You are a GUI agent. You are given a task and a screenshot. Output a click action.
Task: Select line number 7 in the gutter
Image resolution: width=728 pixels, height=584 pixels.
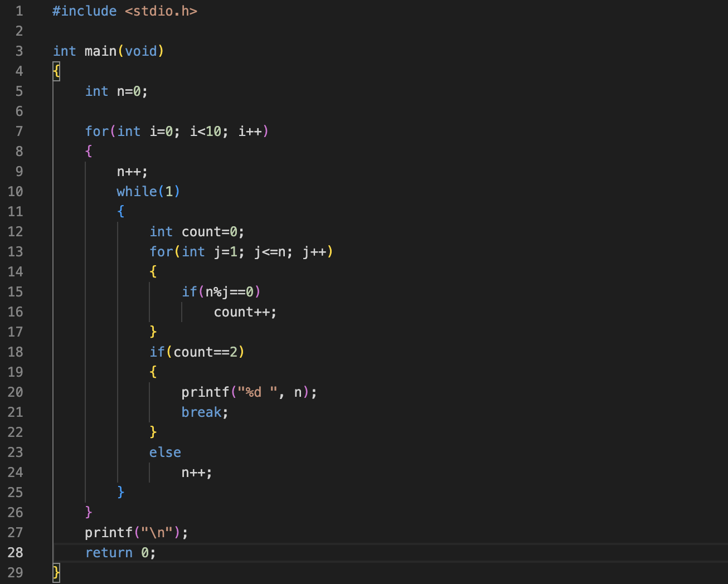click(x=20, y=132)
